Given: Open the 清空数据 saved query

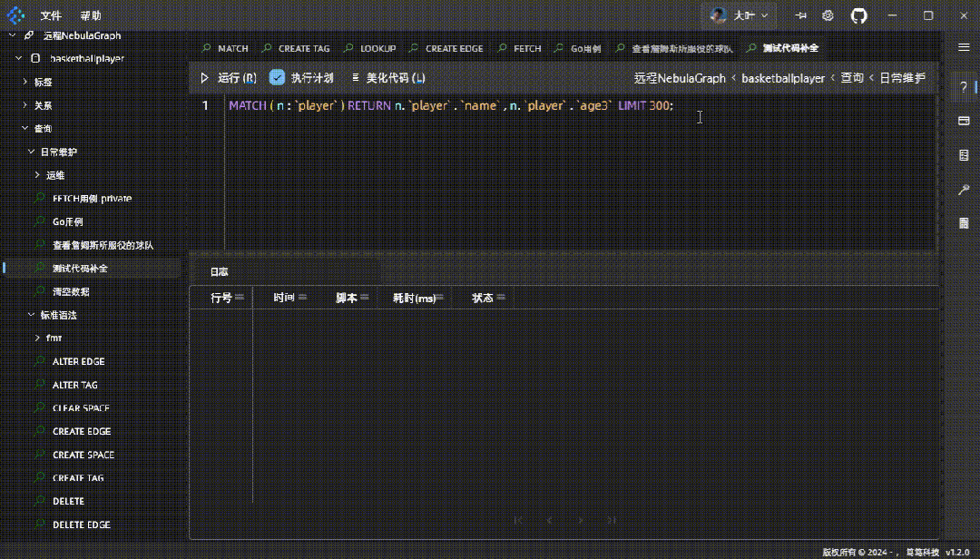Looking at the screenshot, I should [71, 291].
